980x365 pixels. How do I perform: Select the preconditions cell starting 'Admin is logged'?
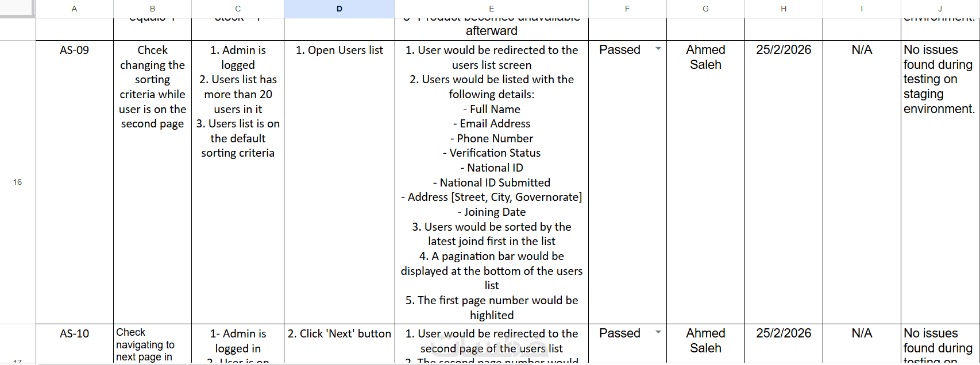(x=238, y=182)
